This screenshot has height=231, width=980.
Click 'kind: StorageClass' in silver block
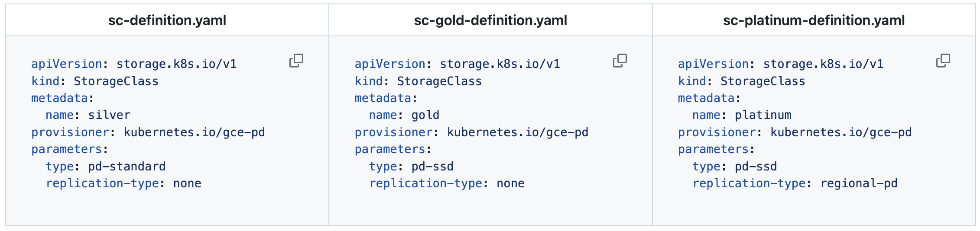[95, 81]
